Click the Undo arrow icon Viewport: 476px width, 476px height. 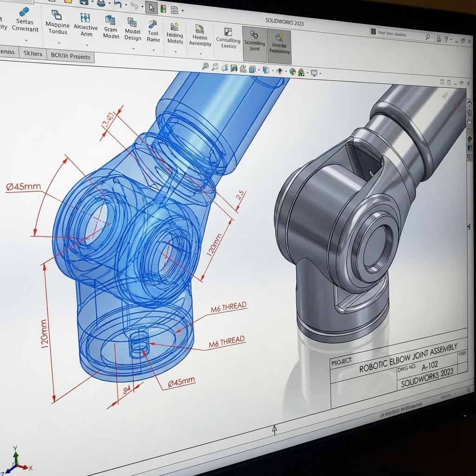(118, 5)
